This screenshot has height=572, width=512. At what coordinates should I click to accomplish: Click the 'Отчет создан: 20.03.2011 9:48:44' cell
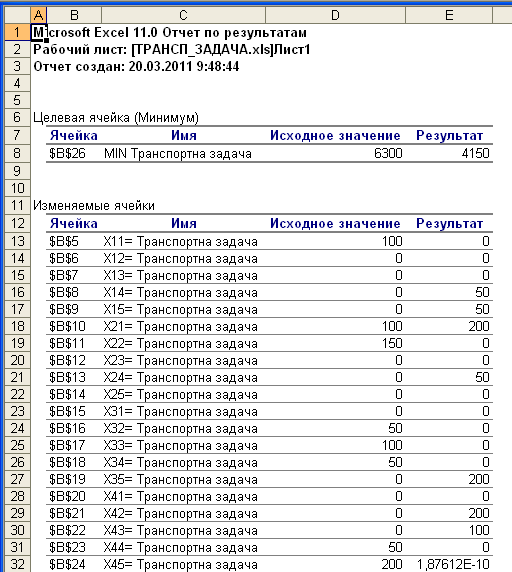click(x=136, y=66)
